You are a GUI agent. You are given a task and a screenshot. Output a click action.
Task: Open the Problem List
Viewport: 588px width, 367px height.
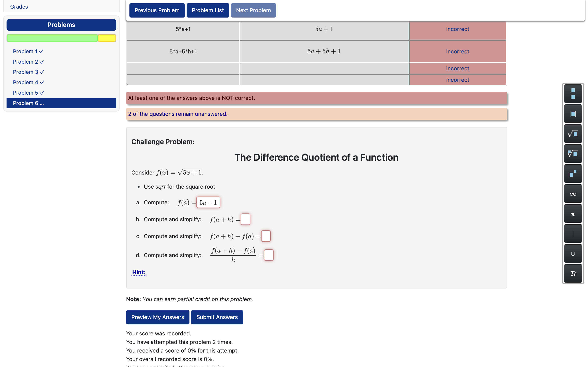(x=208, y=10)
